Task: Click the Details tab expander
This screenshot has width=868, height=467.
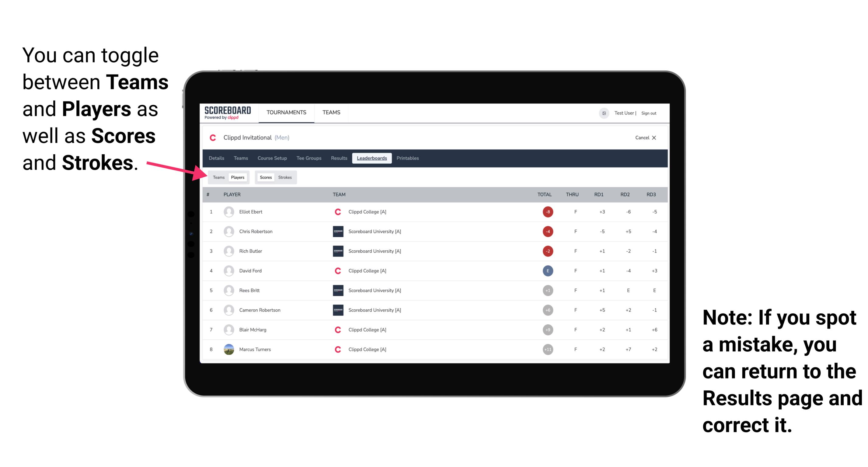Action: 217,158
